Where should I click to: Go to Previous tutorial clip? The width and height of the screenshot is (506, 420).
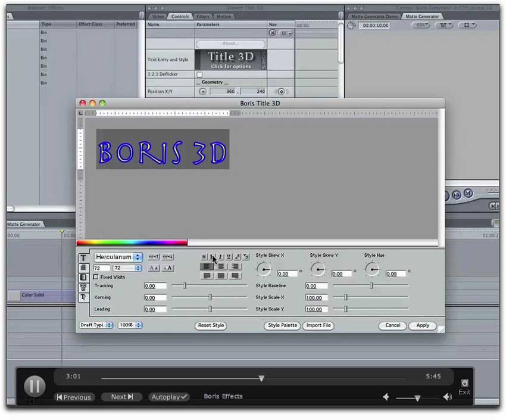74,397
